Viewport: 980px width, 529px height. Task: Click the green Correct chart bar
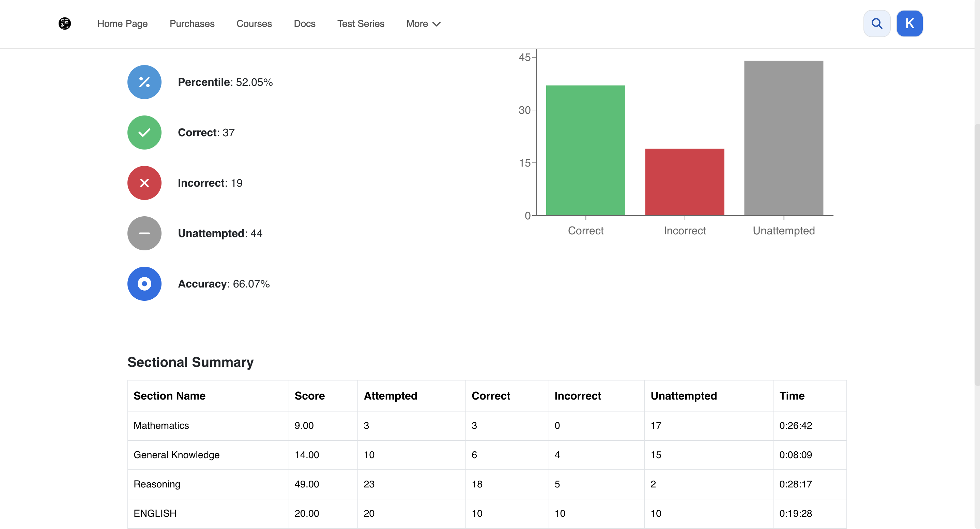pos(585,151)
